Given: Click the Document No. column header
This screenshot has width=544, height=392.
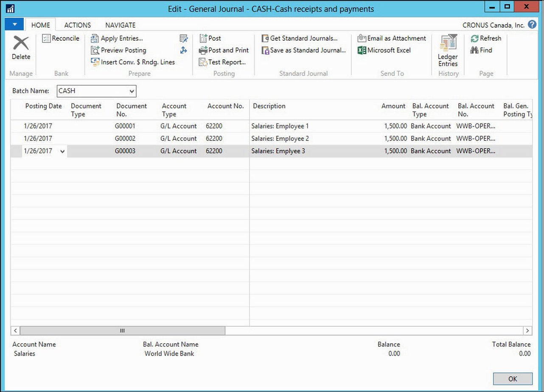Looking at the screenshot, I should [x=132, y=110].
